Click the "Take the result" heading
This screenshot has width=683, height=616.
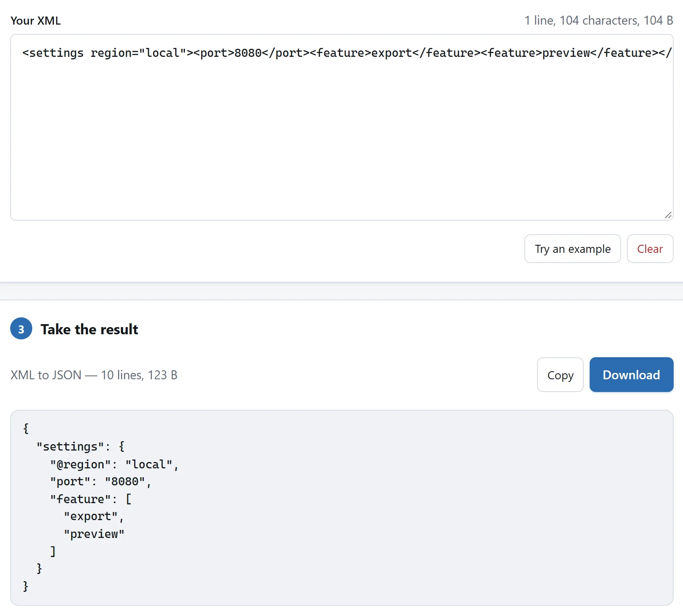[x=89, y=329]
